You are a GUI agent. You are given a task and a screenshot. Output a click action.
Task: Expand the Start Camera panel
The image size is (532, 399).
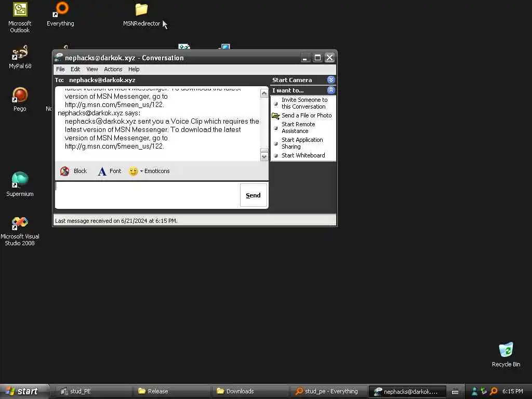click(331, 79)
